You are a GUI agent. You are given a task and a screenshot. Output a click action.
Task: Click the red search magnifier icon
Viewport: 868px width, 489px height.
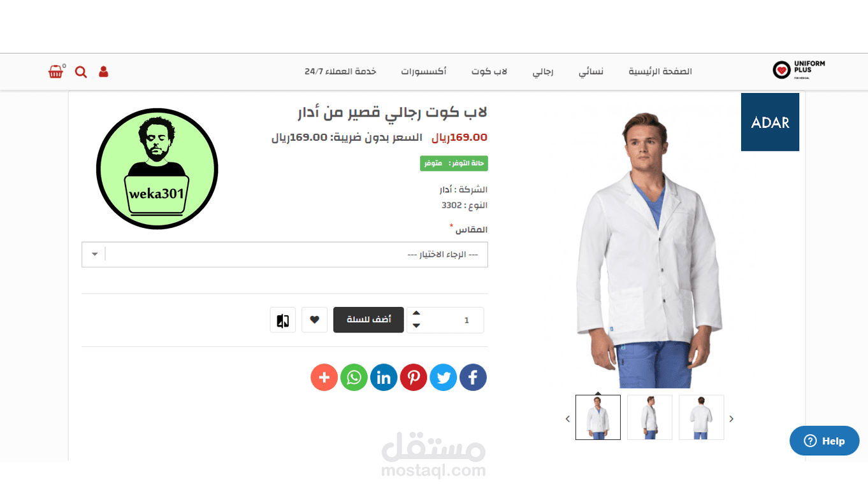[x=81, y=72]
